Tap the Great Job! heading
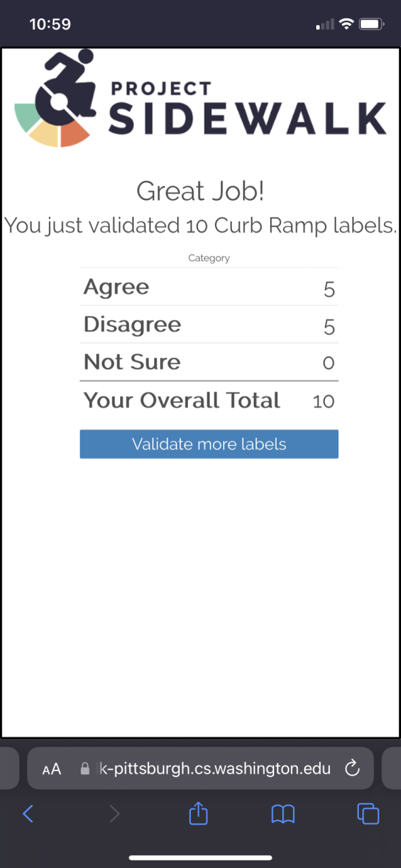 (200, 191)
